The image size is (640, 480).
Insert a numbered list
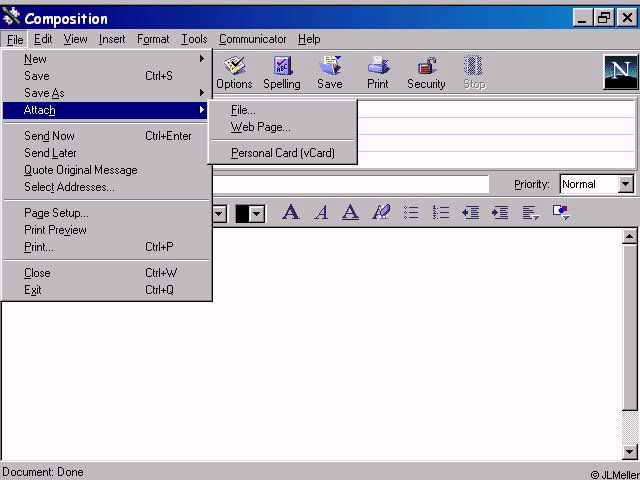[441, 212]
